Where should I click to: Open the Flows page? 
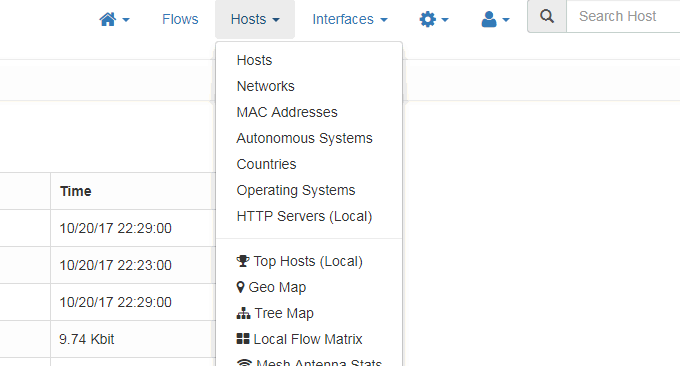pyautogui.click(x=180, y=20)
